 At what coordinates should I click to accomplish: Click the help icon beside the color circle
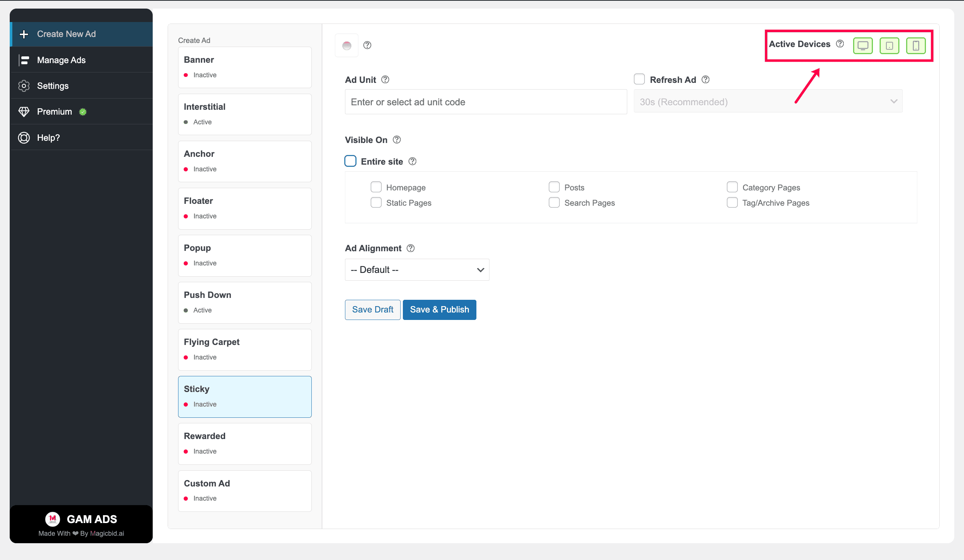367,45
